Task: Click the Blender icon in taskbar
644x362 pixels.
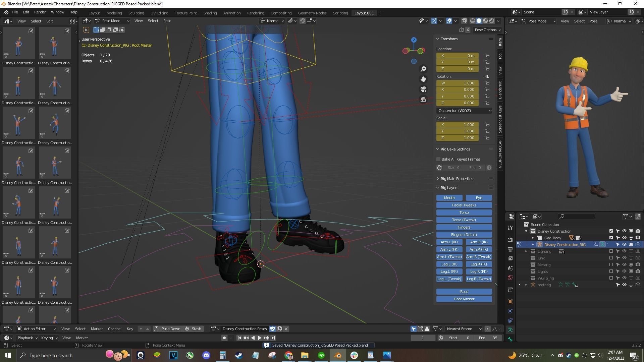Action: pos(337,355)
